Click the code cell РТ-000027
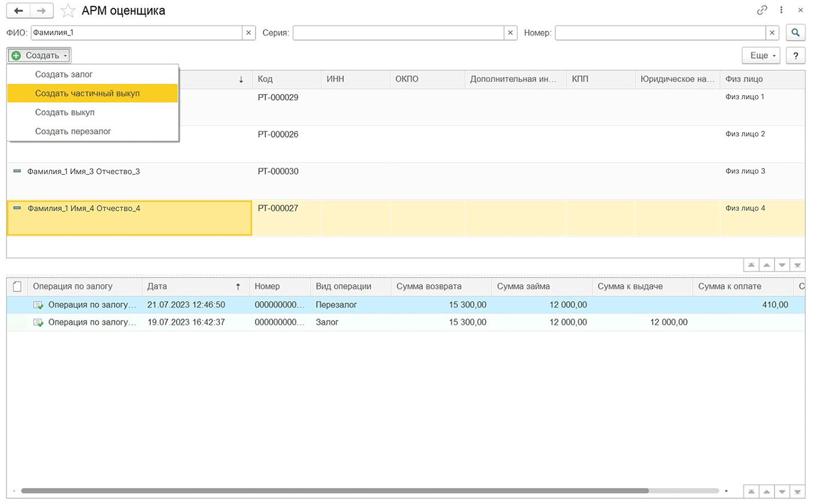The width and height of the screenshot is (813, 504). pos(287,218)
